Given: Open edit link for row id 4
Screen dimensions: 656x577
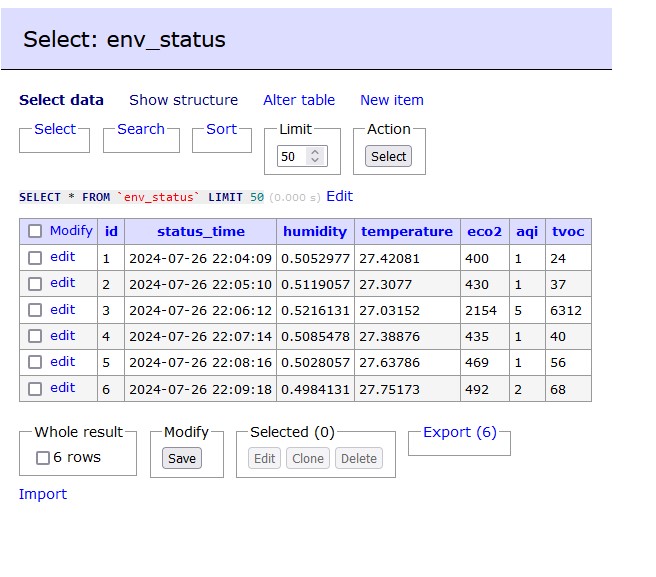Looking at the screenshot, I should (63, 336).
